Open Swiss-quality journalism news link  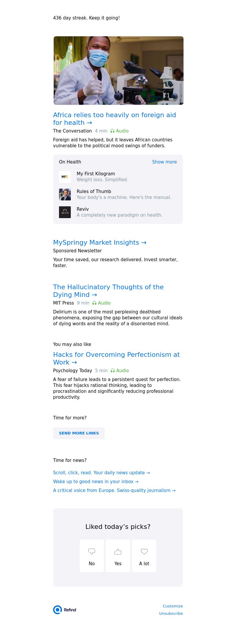pos(114,490)
